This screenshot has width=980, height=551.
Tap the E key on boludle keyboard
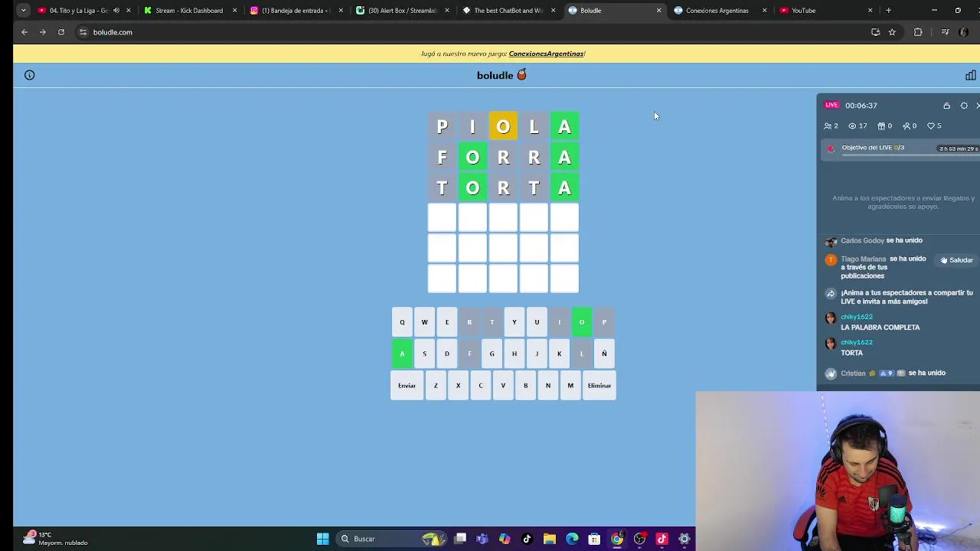[447, 322]
